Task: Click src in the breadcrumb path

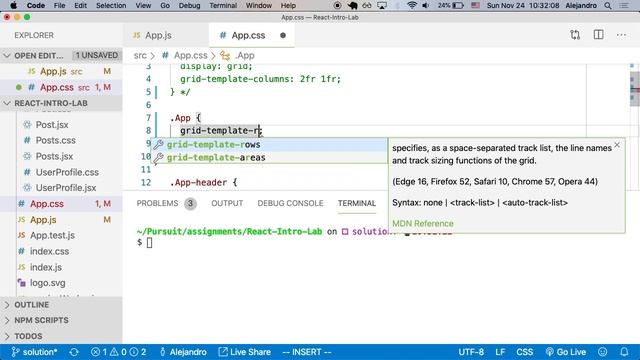Action: point(140,55)
